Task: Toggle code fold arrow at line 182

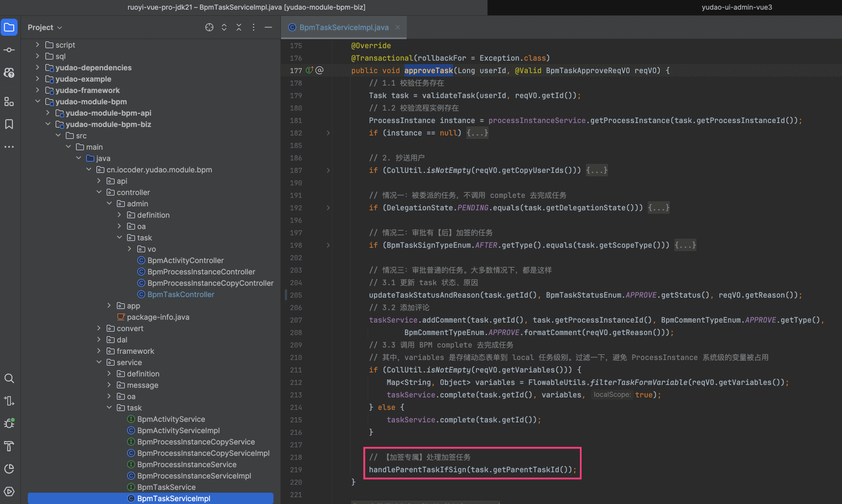Action: (x=328, y=133)
